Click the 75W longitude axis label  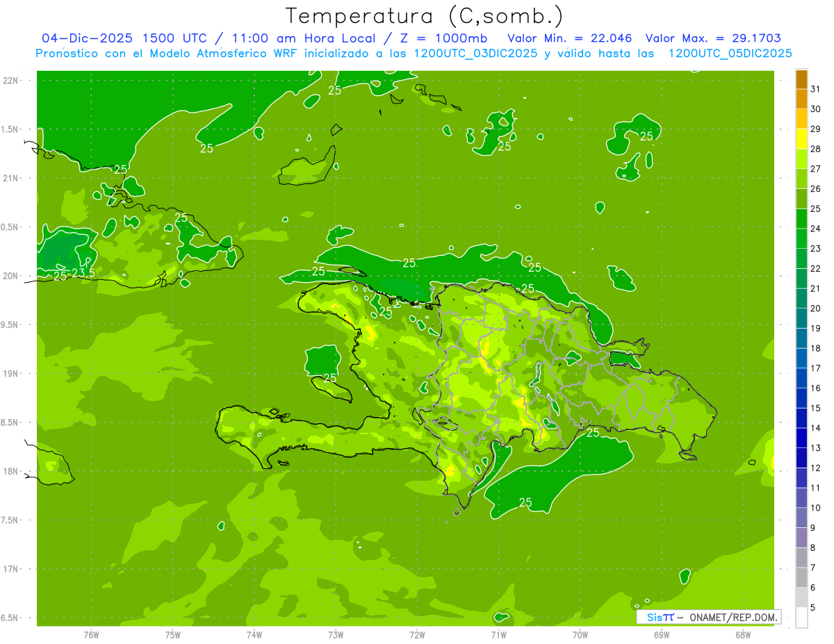172,635
